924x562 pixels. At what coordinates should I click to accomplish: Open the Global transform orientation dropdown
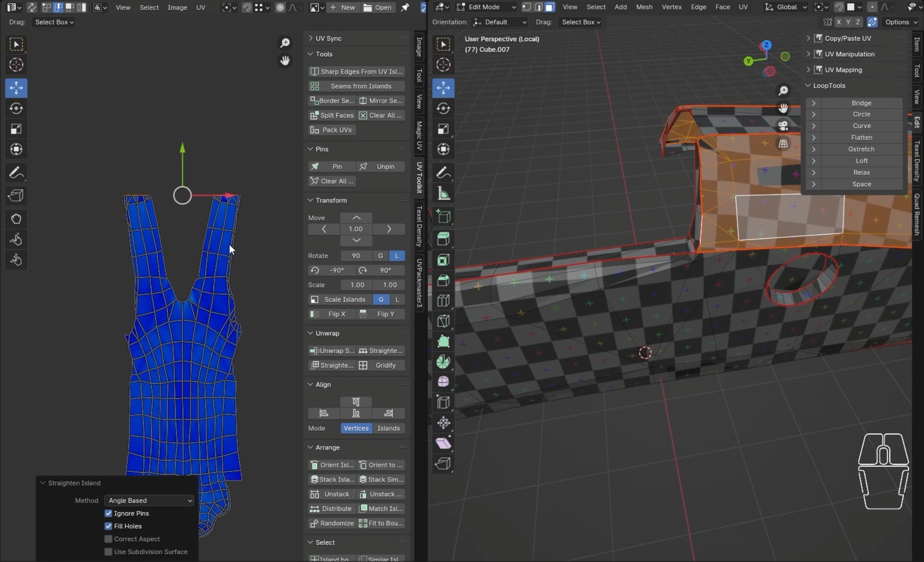click(786, 7)
